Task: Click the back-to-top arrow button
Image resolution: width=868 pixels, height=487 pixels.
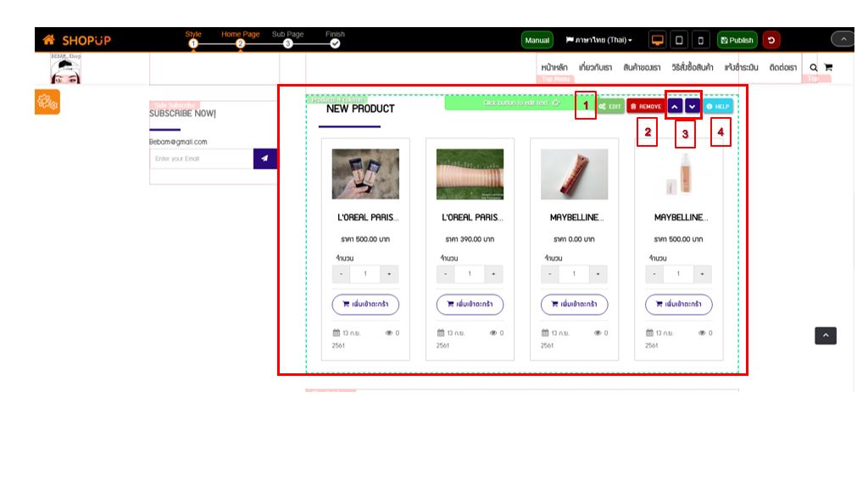Action: [x=826, y=335]
